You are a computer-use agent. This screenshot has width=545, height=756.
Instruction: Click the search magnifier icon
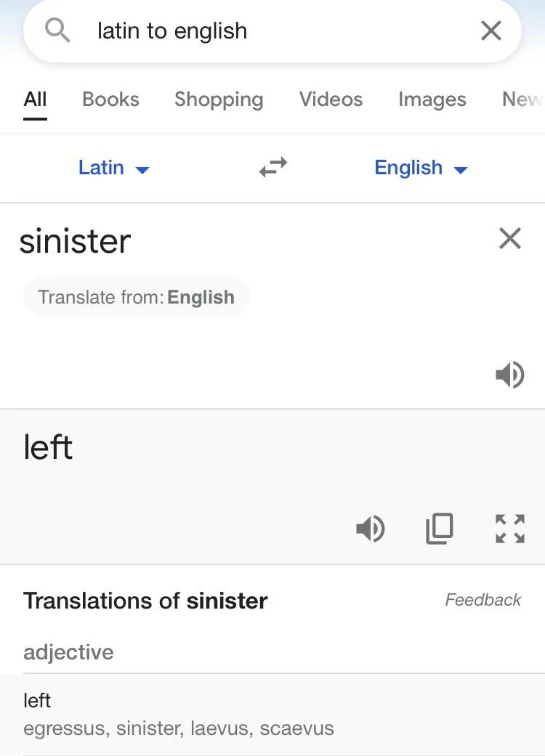57,31
